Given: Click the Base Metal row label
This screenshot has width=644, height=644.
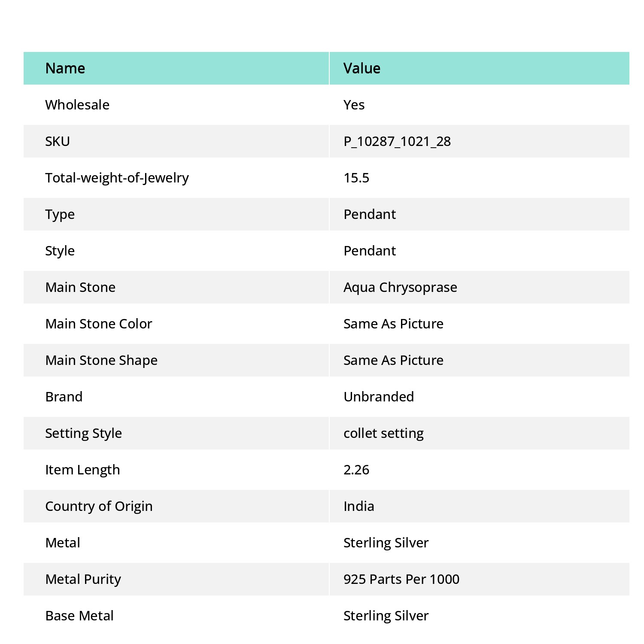Looking at the screenshot, I should (x=79, y=616).
